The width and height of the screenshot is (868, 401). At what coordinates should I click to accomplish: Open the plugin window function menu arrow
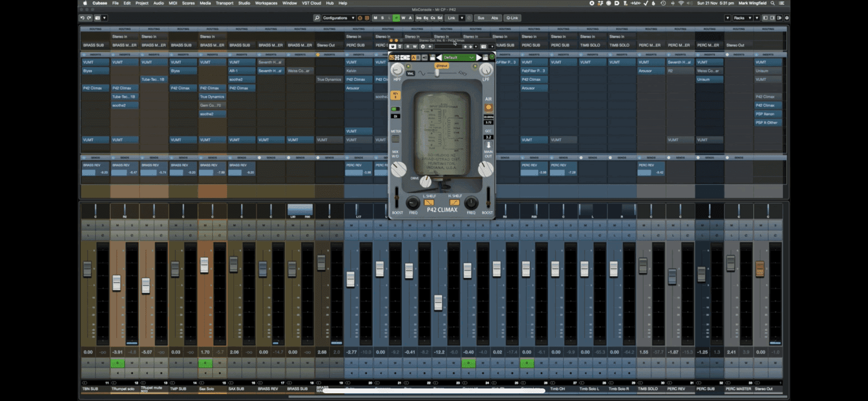492,46
